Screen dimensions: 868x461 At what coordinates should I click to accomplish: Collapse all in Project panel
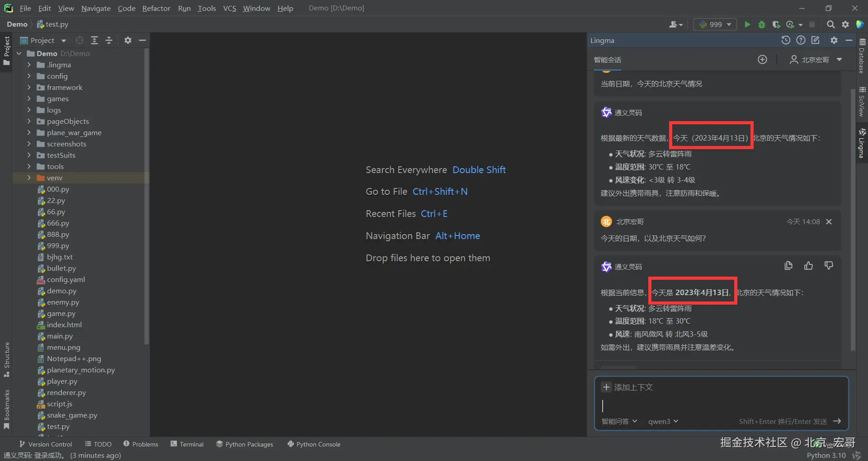pos(109,40)
